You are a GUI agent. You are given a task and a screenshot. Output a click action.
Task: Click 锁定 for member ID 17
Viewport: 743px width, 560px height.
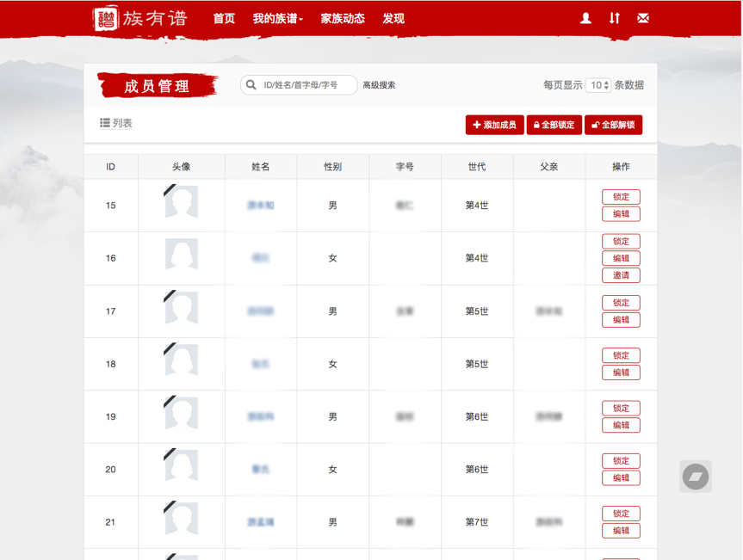(x=622, y=303)
